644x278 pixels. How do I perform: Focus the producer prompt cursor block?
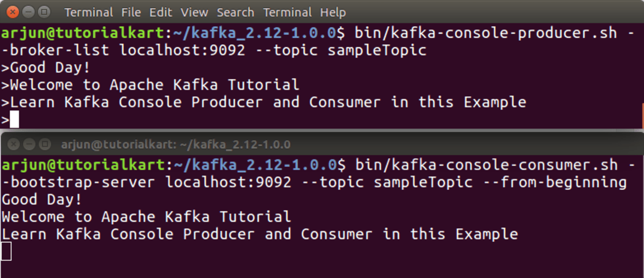(14, 120)
